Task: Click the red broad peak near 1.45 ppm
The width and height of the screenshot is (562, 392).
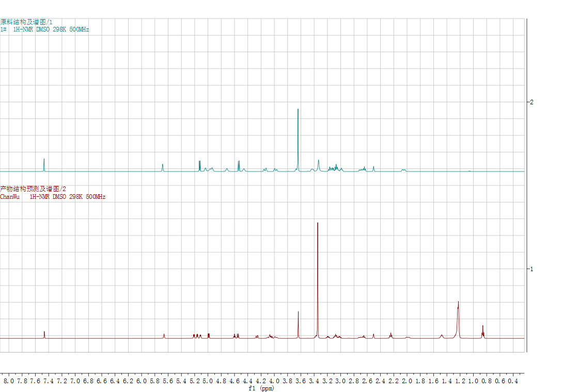Action: click(442, 336)
